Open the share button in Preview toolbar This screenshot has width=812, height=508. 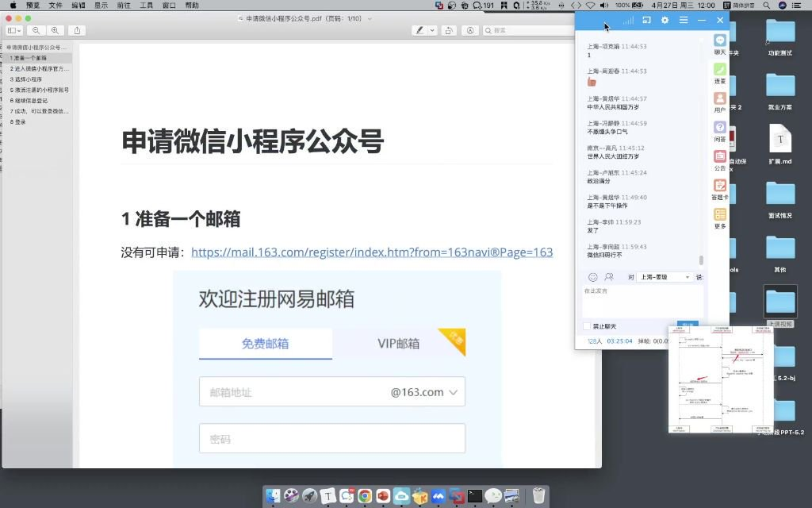click(x=77, y=31)
